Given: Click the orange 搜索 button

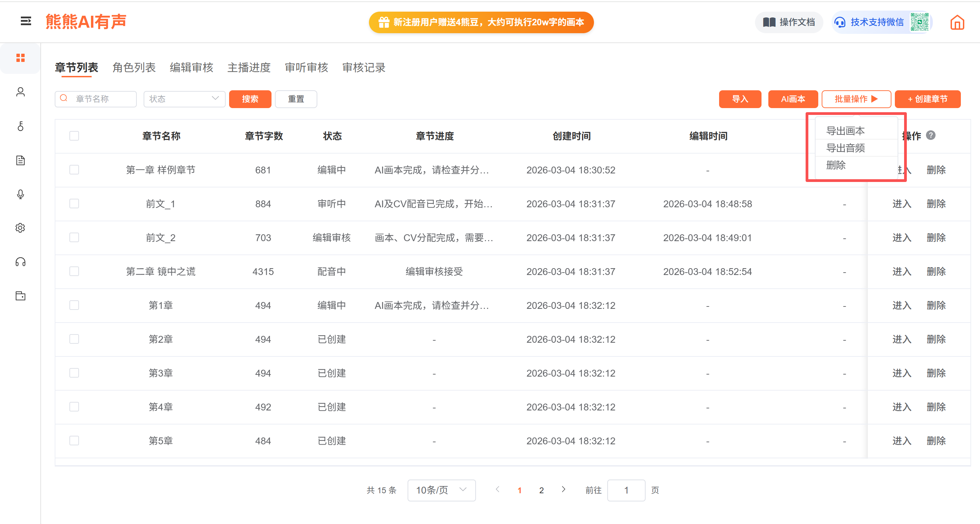Looking at the screenshot, I should click(250, 99).
